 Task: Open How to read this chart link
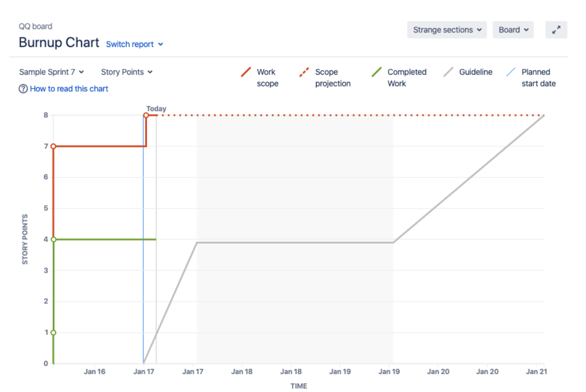tap(69, 89)
